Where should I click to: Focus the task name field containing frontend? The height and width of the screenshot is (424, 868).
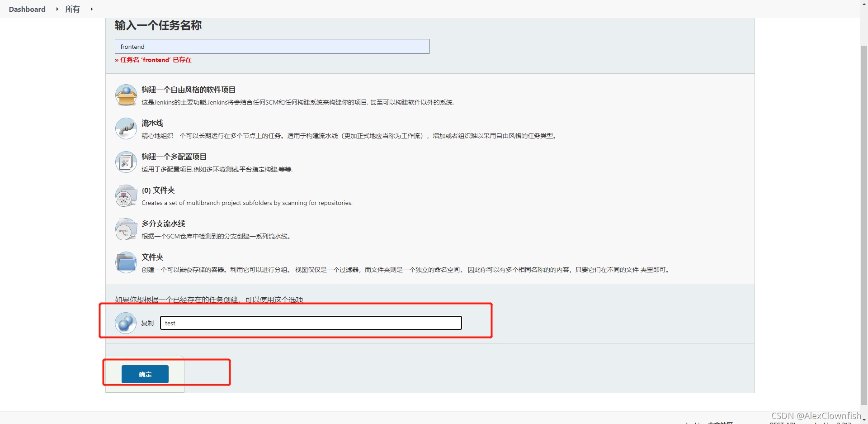(272, 47)
